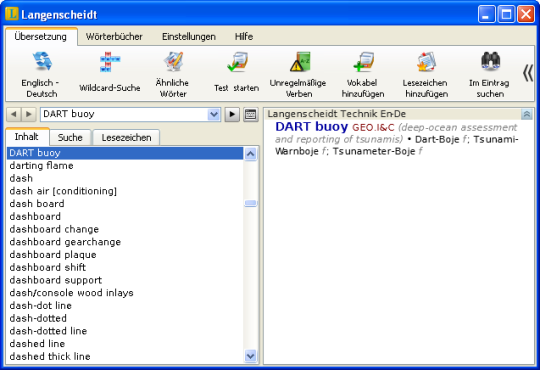Click DART buoy headword in entry pane

tap(312, 127)
